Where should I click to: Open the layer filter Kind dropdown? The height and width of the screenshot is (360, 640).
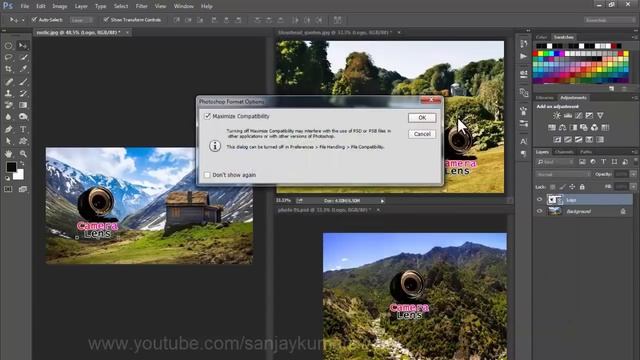pos(555,162)
